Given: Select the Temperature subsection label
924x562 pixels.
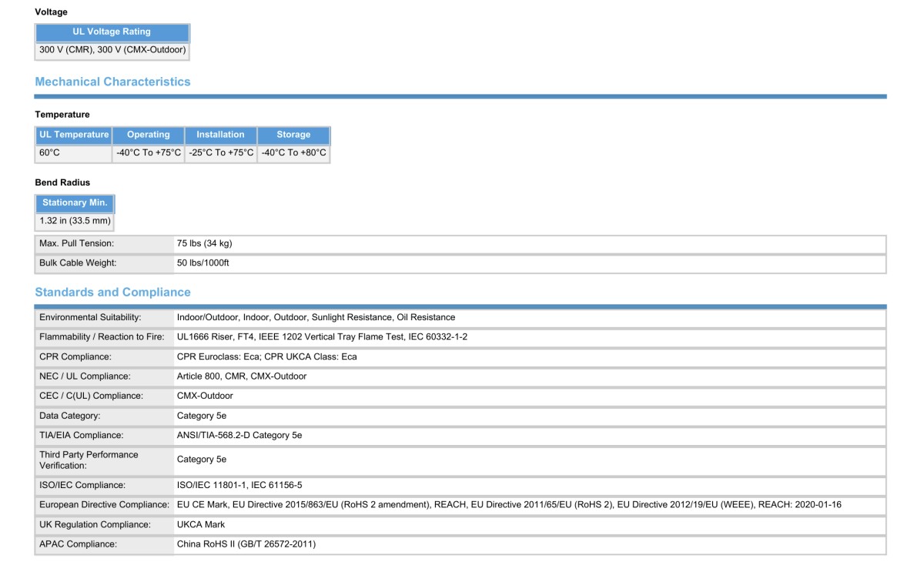Looking at the screenshot, I should click(x=62, y=115).
